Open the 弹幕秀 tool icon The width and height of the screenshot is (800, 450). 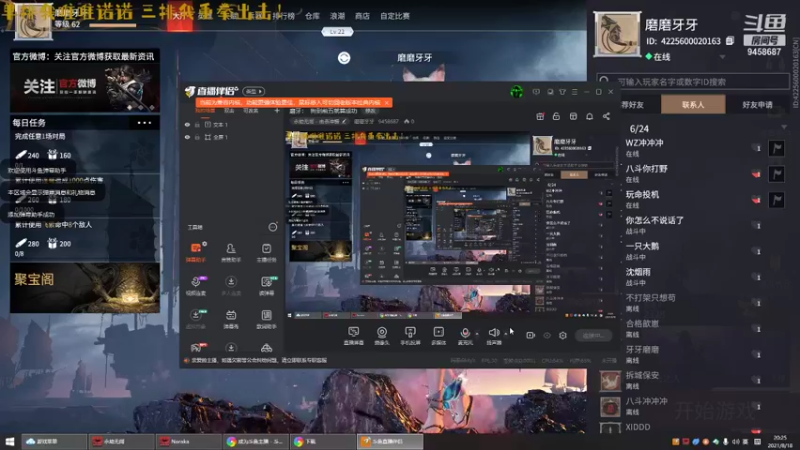(231, 319)
